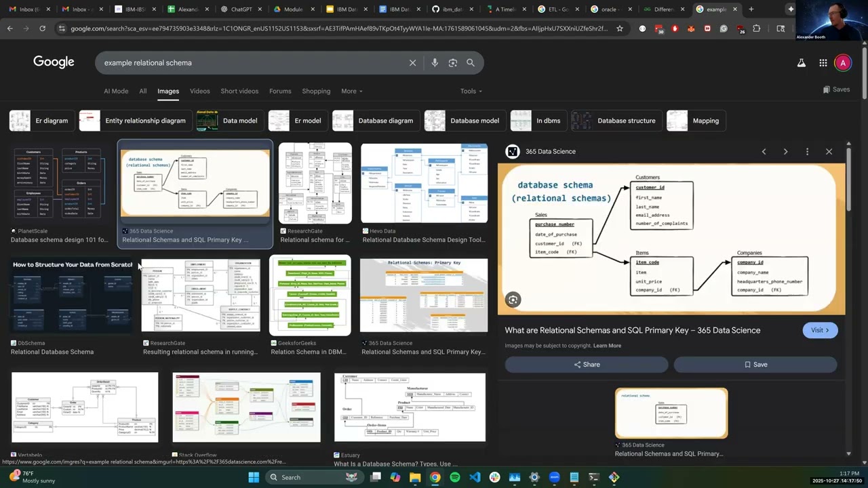Switch to the ETL browser tab
868x488 pixels.
click(558, 9)
